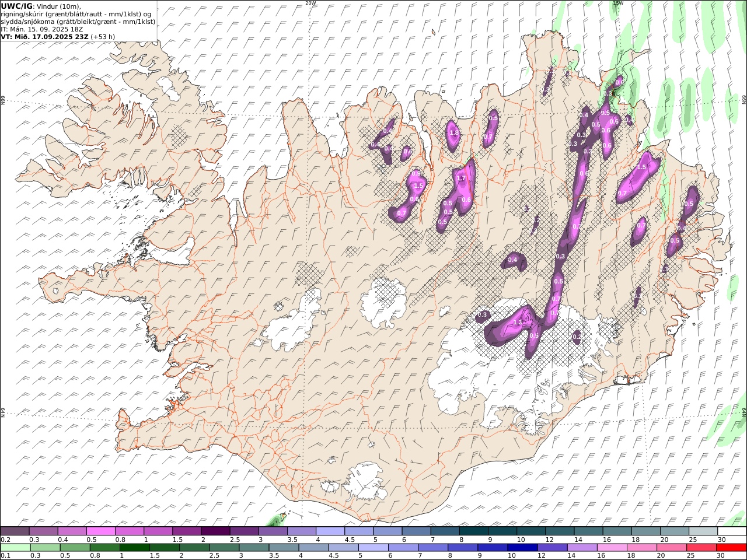Select the 'slydda/snjókoma' legend description line
Viewport: 747px width, 560px height.
[x=78, y=21]
